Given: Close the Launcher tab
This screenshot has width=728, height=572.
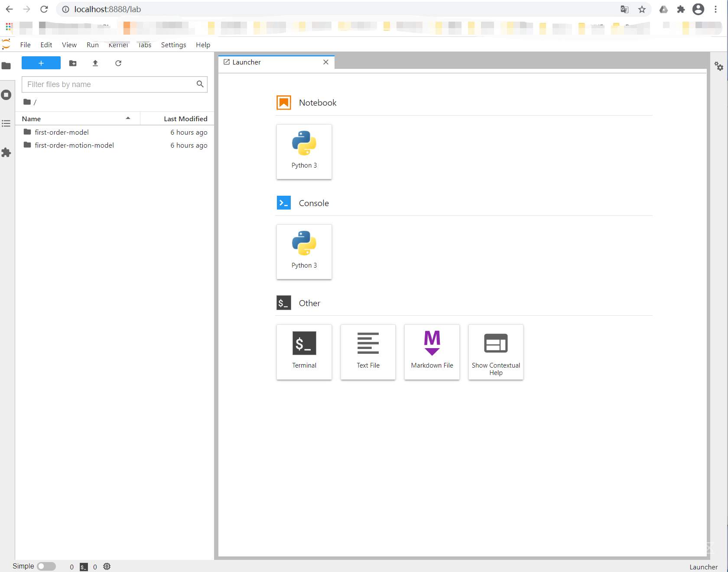Looking at the screenshot, I should pyautogui.click(x=326, y=62).
